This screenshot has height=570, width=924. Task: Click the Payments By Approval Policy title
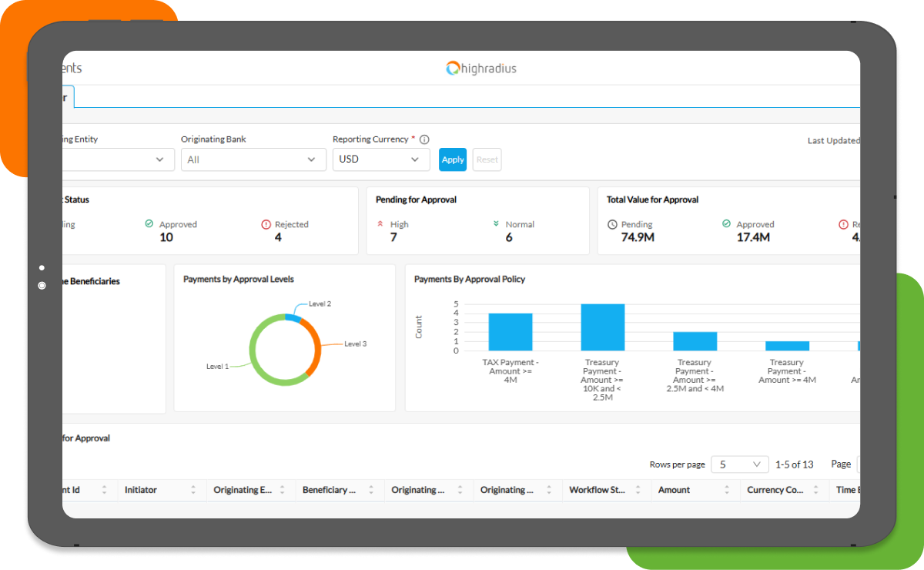point(470,279)
